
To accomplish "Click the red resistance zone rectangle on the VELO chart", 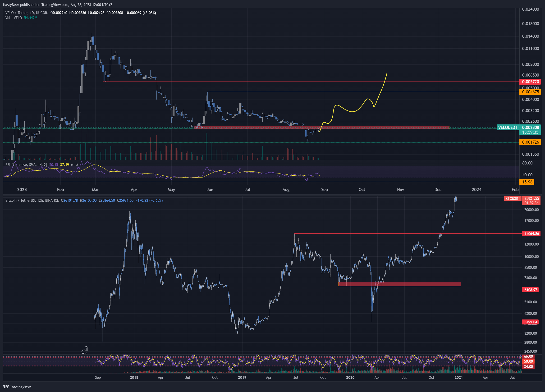I will coord(321,127).
